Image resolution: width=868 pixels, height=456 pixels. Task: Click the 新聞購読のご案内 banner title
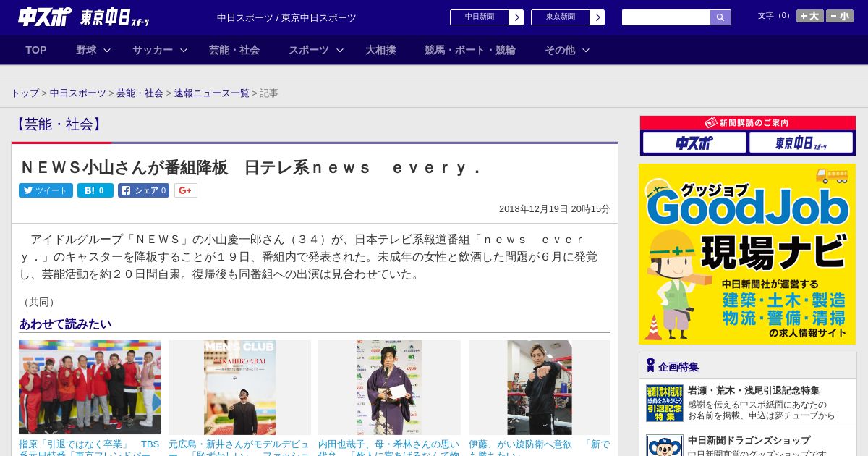(747, 123)
